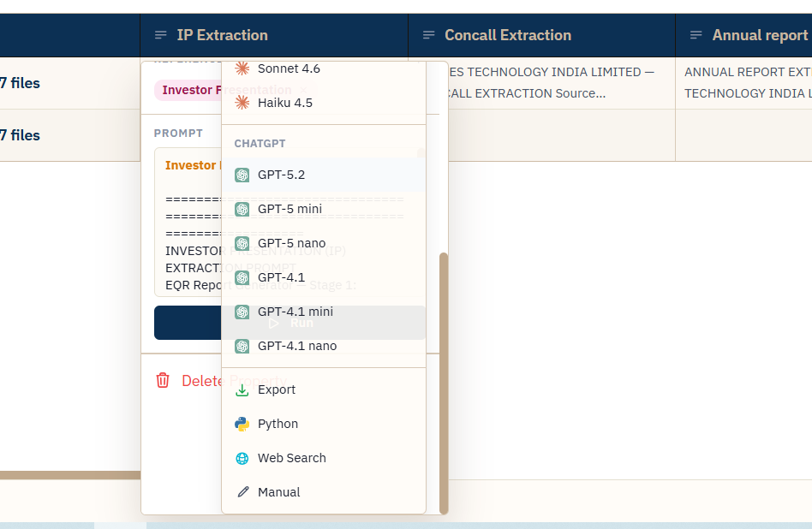Select Sonnet 4.6 model
Image resolution: width=812 pixels, height=529 pixels.
[324, 68]
